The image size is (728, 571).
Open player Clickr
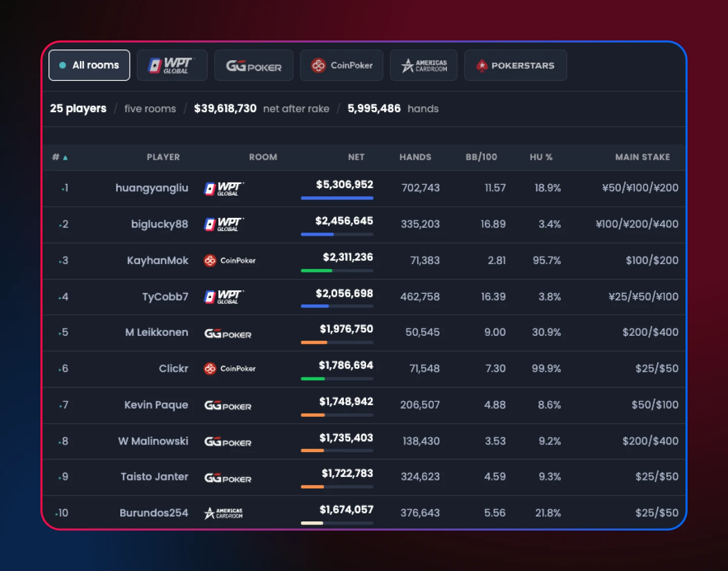click(173, 369)
